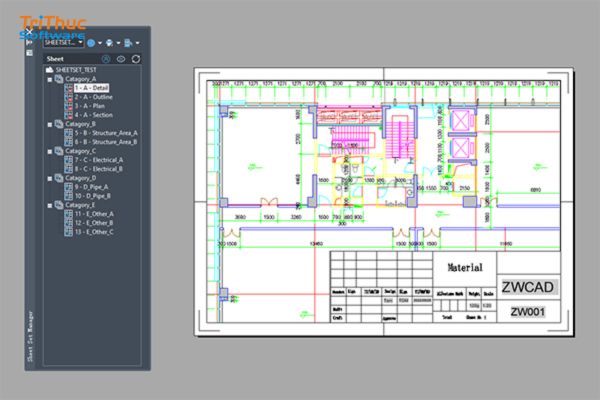This screenshot has width=600, height=400.
Task: Click the circular user icon in Sheet header
Action: click(x=106, y=59)
